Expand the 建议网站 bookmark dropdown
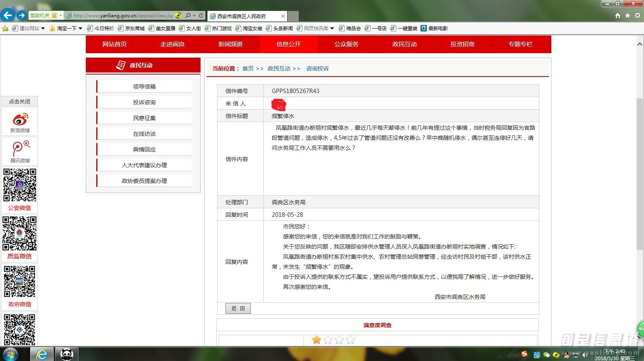Viewport: 644px width, 361px height. point(43,28)
